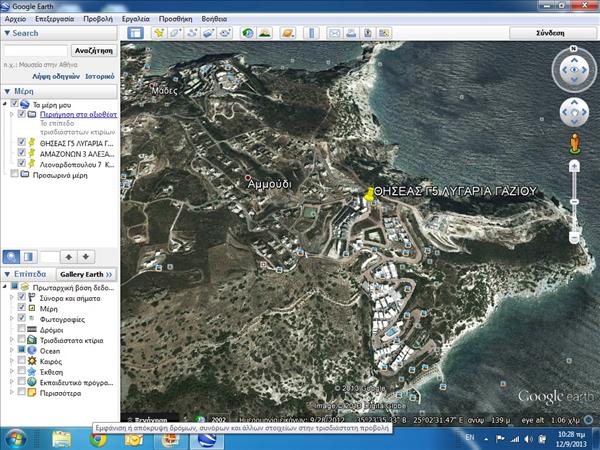Print the current map view
Image resolution: width=600 pixels, height=450 pixels.
(351, 33)
